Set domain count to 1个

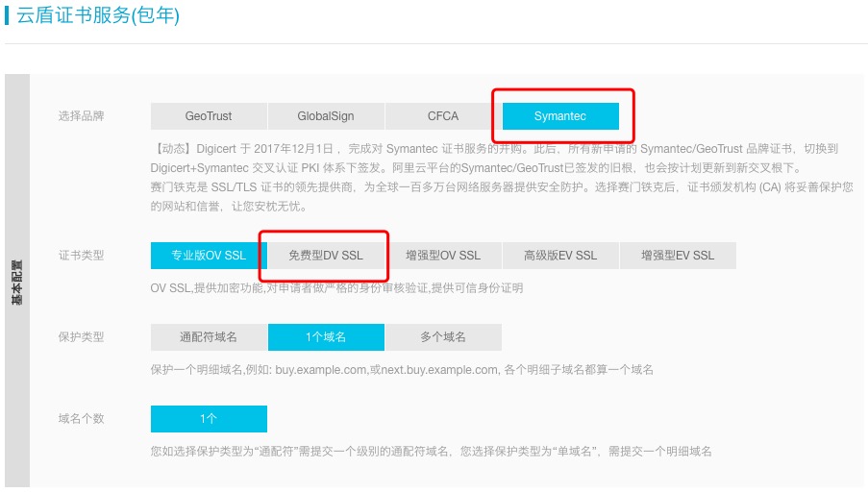(x=209, y=419)
